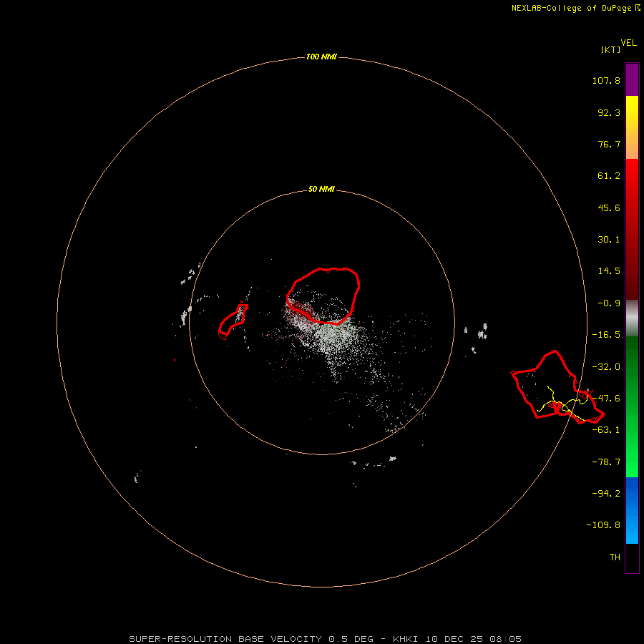Screen dimensions: 644x644
Task: Click the -109.8 velocity scale value
Action: 603,525
